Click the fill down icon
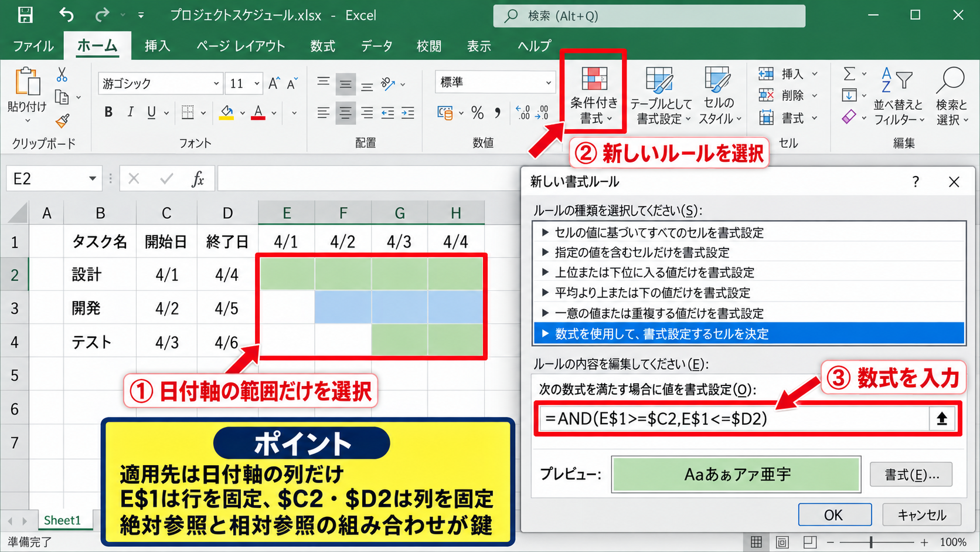 point(849,95)
